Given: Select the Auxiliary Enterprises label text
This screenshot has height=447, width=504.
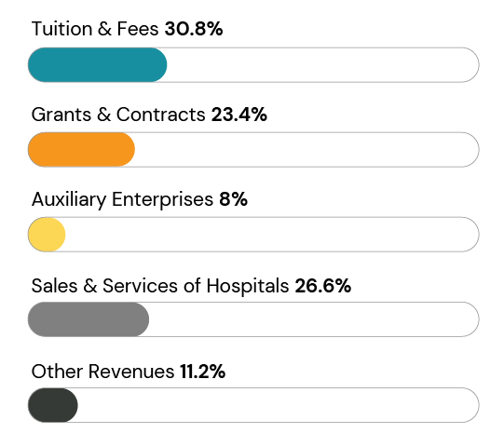Looking at the screenshot, I should click(x=122, y=199).
